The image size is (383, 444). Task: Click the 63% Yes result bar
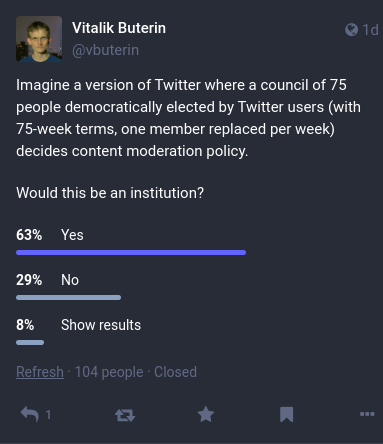point(131,253)
